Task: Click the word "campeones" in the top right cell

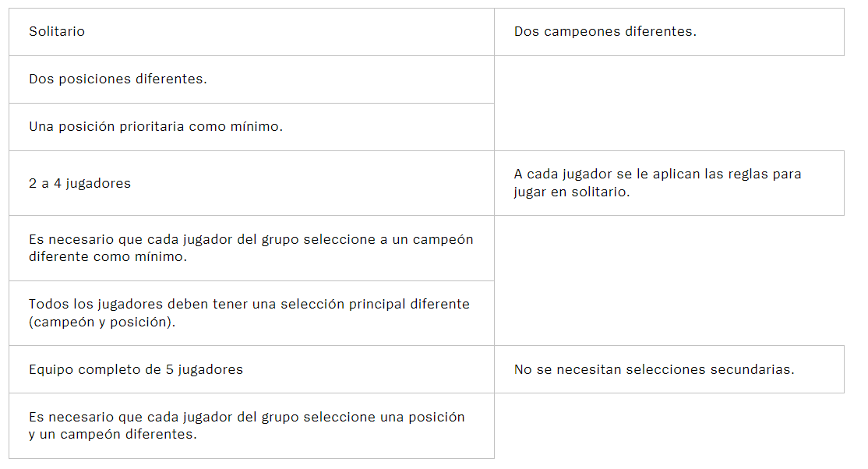Action: click(x=582, y=32)
